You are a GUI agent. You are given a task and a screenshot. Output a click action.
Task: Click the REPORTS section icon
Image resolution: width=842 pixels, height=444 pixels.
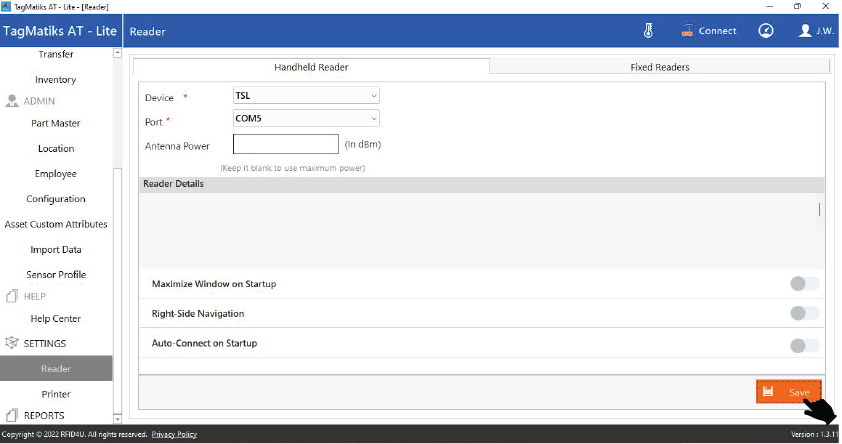coord(13,415)
